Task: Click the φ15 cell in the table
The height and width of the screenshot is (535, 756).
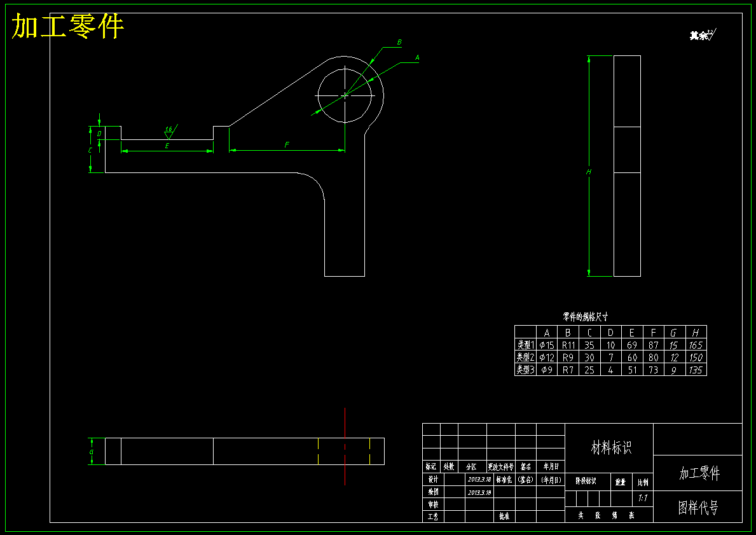Action: (x=547, y=345)
